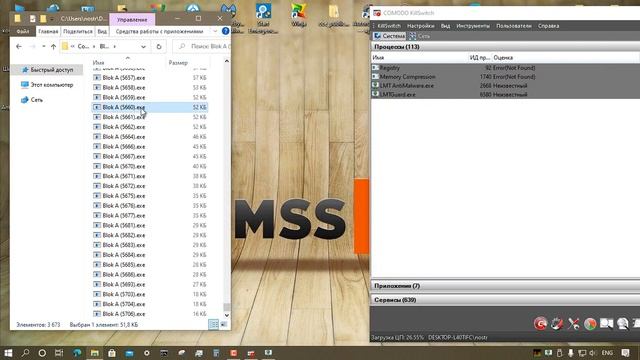Click the KillSwitch red 'C' Comodo icon

[540, 323]
